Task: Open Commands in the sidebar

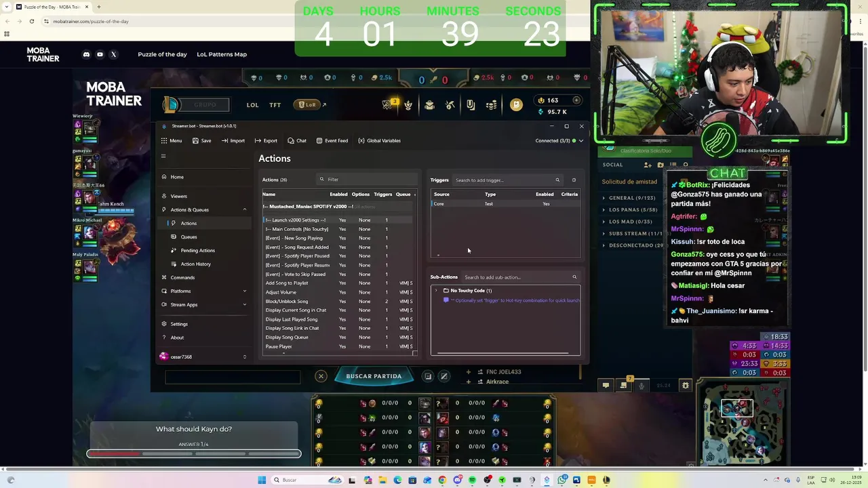Action: tap(203, 277)
